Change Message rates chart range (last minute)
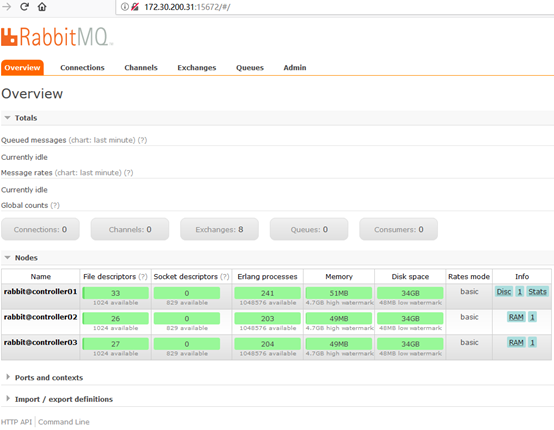 click(88, 173)
